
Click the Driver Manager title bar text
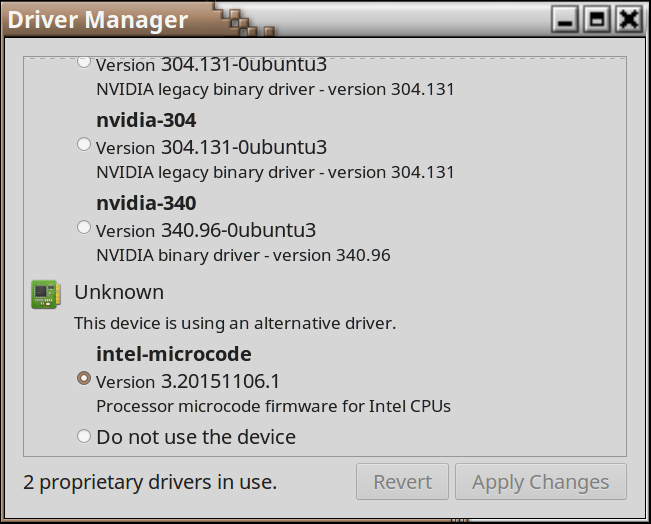(x=98, y=20)
